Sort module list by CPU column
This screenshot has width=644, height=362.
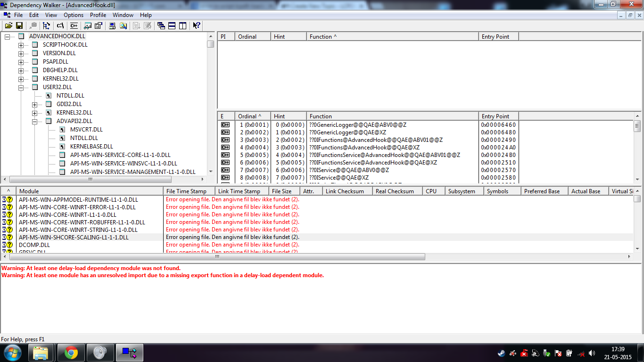[x=434, y=191]
